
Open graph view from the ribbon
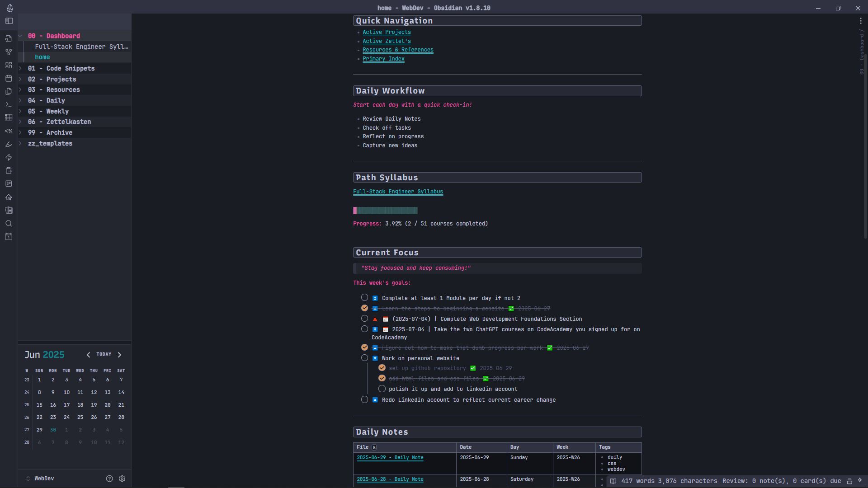click(9, 52)
